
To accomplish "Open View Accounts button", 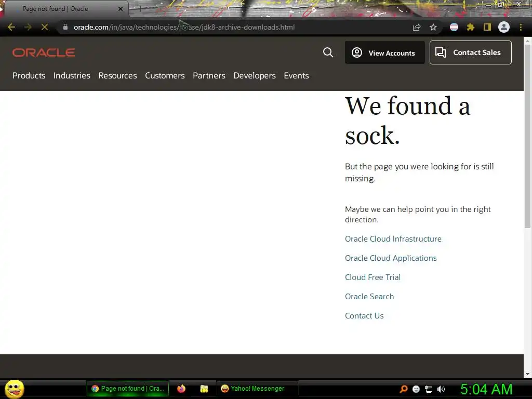I will (385, 52).
